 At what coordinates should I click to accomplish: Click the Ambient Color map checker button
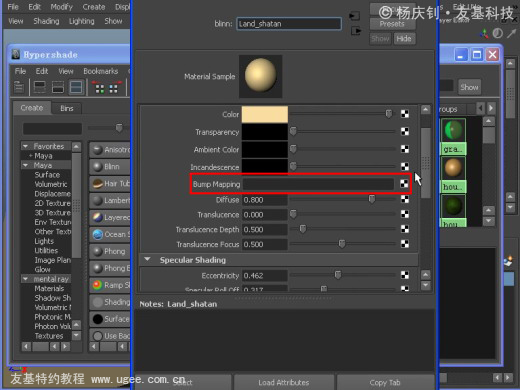click(405, 149)
